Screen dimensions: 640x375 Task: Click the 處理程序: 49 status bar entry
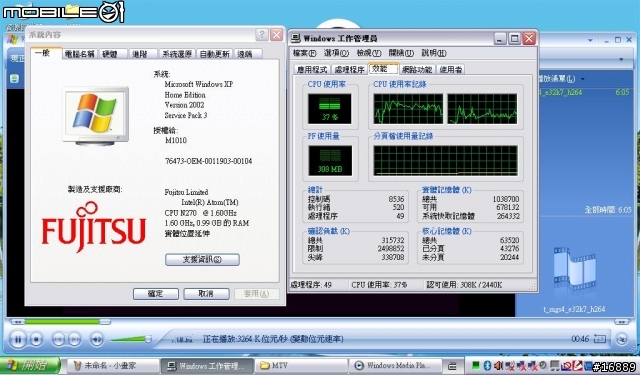311,285
